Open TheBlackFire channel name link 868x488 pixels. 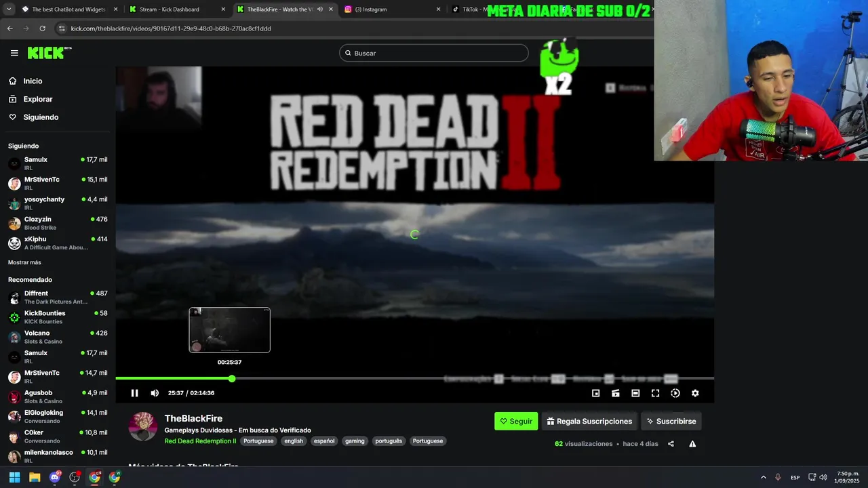tap(193, 419)
